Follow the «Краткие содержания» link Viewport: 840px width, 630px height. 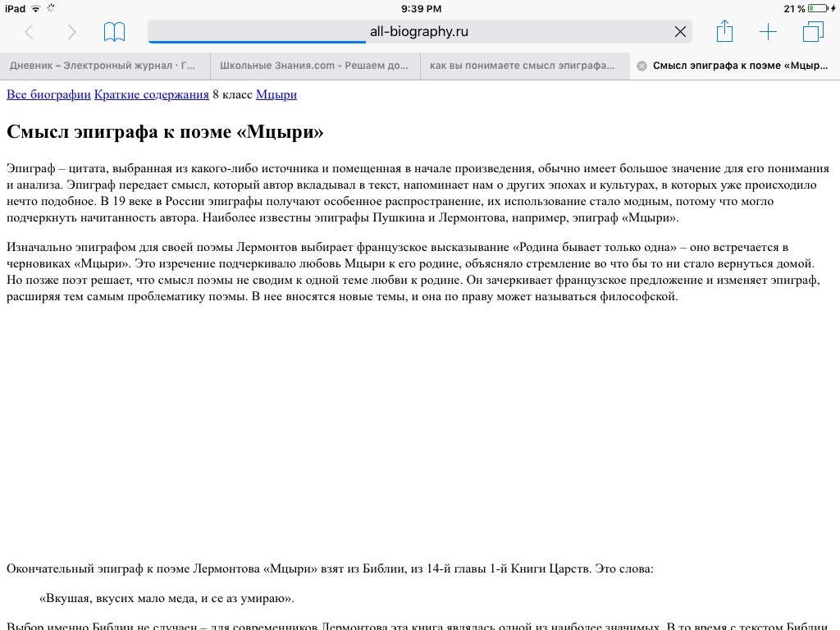point(152,95)
